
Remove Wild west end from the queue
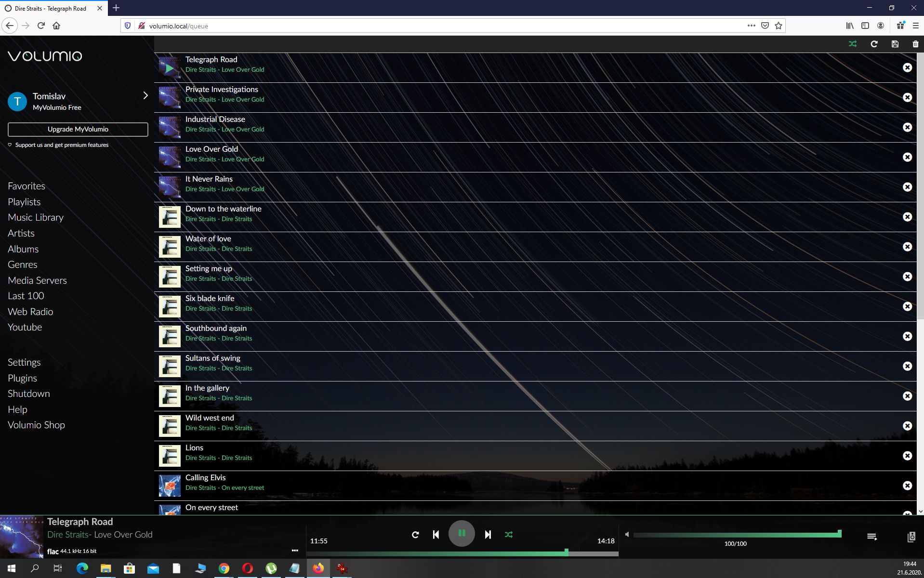[907, 426]
